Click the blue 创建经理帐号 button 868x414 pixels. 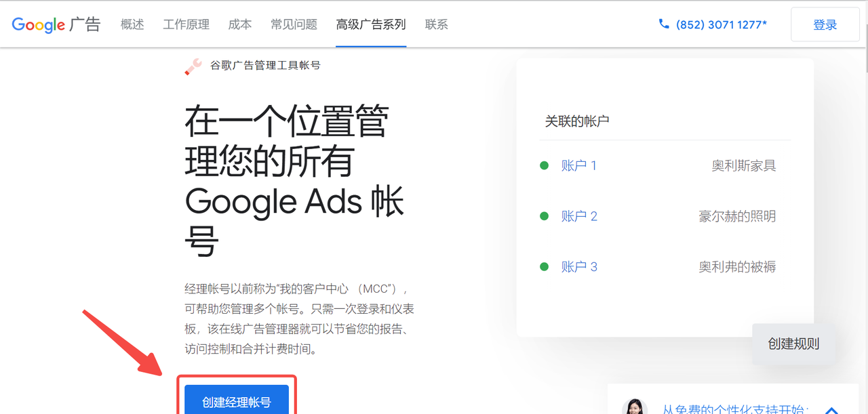[237, 401]
